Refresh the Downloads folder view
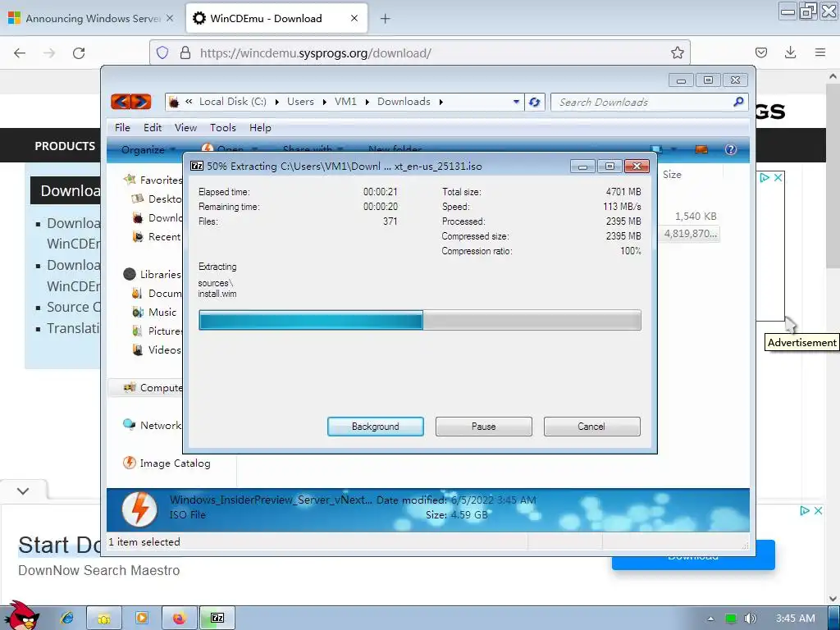 [535, 102]
